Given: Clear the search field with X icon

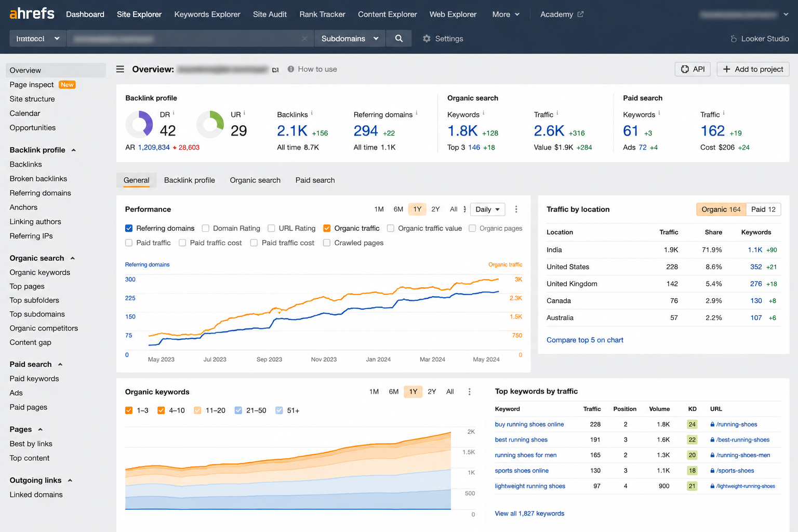Looking at the screenshot, I should pos(304,38).
